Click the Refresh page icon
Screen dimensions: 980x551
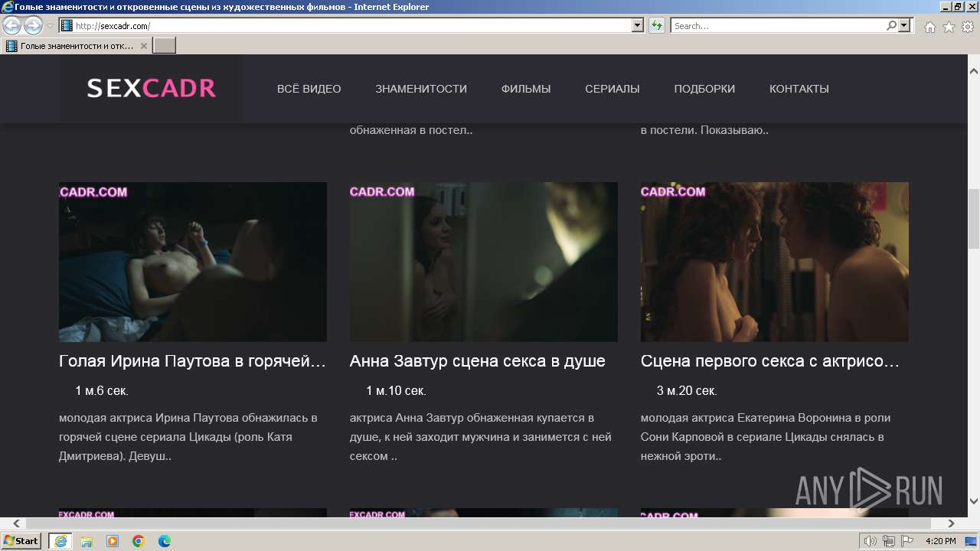(x=656, y=26)
